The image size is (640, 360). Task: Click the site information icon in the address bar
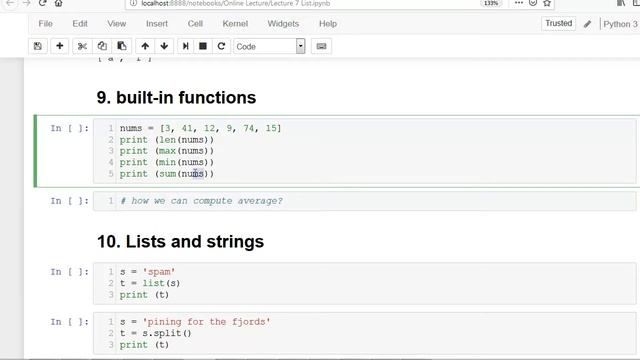pos(133,3)
